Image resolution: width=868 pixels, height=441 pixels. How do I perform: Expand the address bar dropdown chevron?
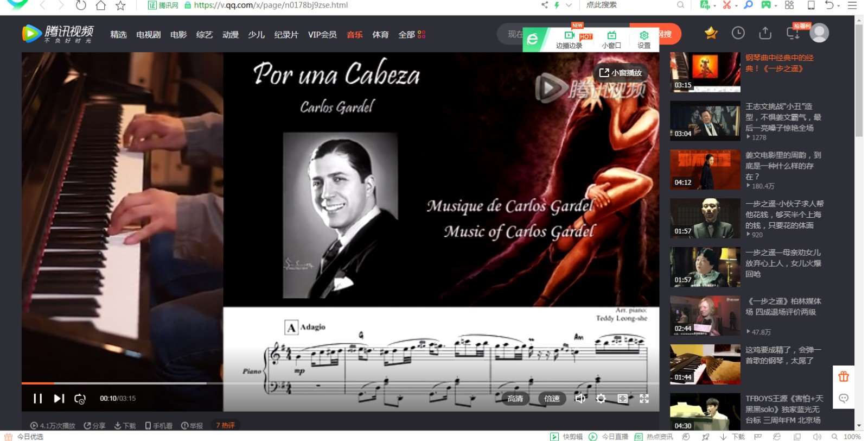(569, 5)
